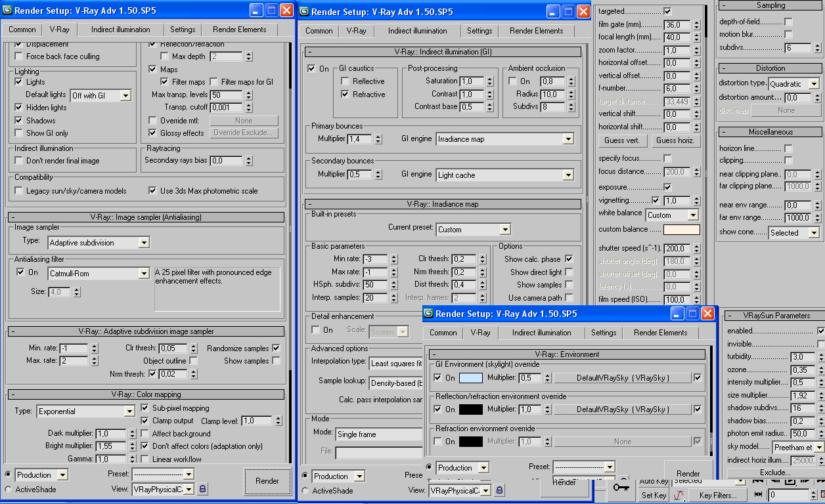Open show cone Selected dropdown
The width and height of the screenshot is (825, 504).
tap(794, 233)
